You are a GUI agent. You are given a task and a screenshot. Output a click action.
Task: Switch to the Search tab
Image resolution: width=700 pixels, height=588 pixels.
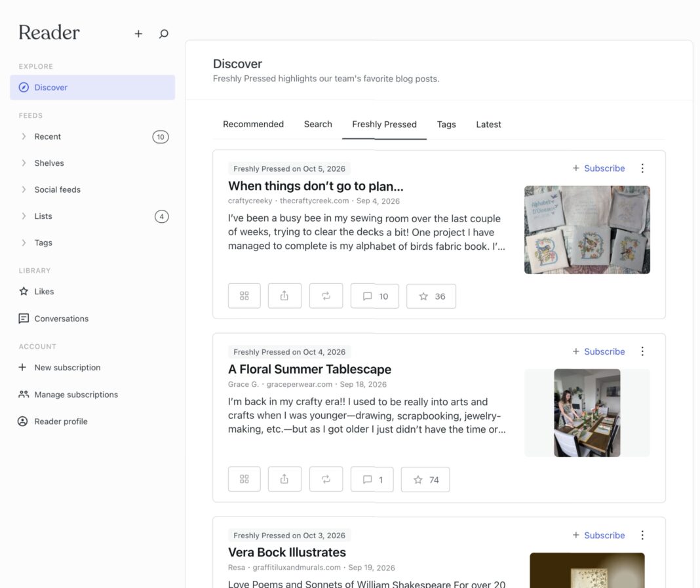(x=318, y=124)
